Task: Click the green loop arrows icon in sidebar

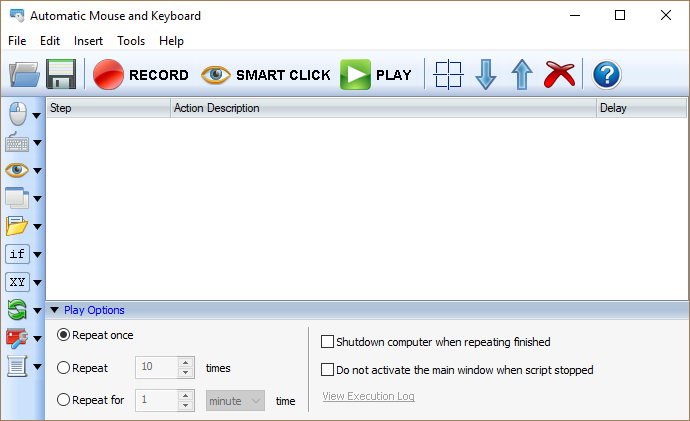Action: [x=17, y=310]
